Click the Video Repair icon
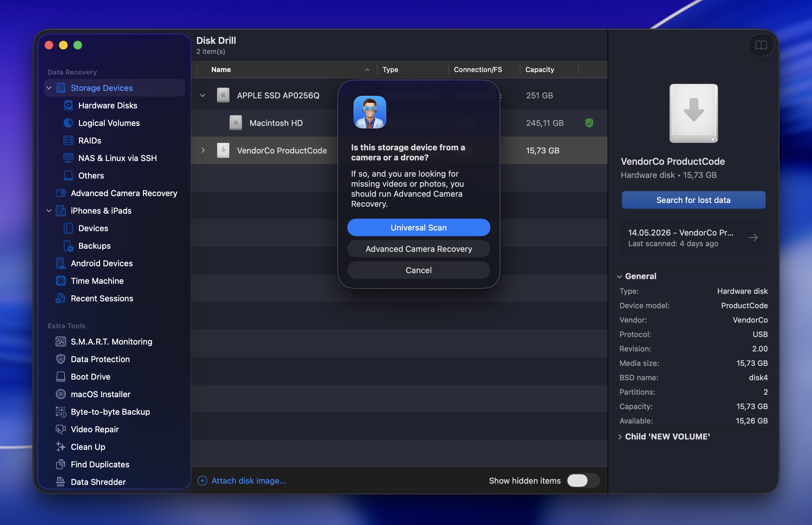The width and height of the screenshot is (812, 525). 61,429
